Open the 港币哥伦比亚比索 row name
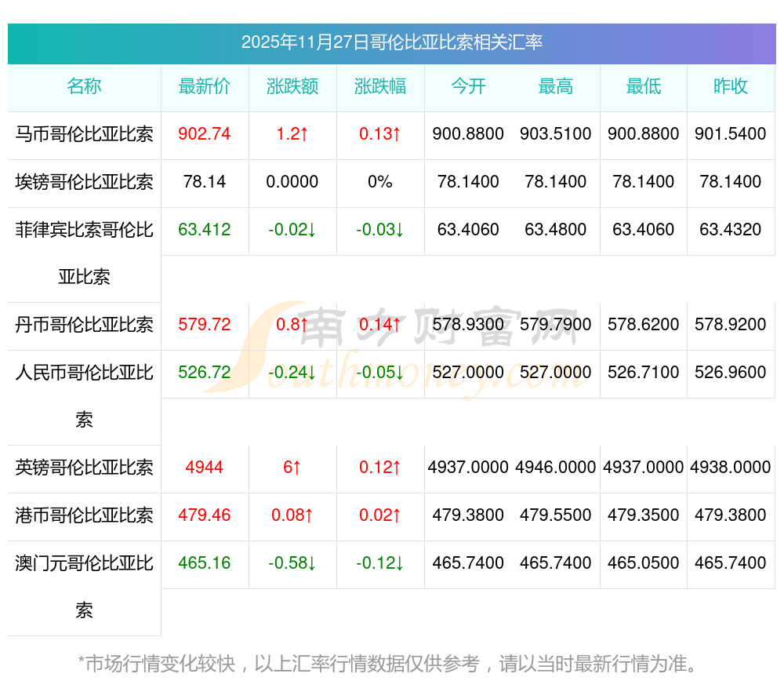This screenshot has height=688, width=784. pyautogui.click(x=84, y=515)
